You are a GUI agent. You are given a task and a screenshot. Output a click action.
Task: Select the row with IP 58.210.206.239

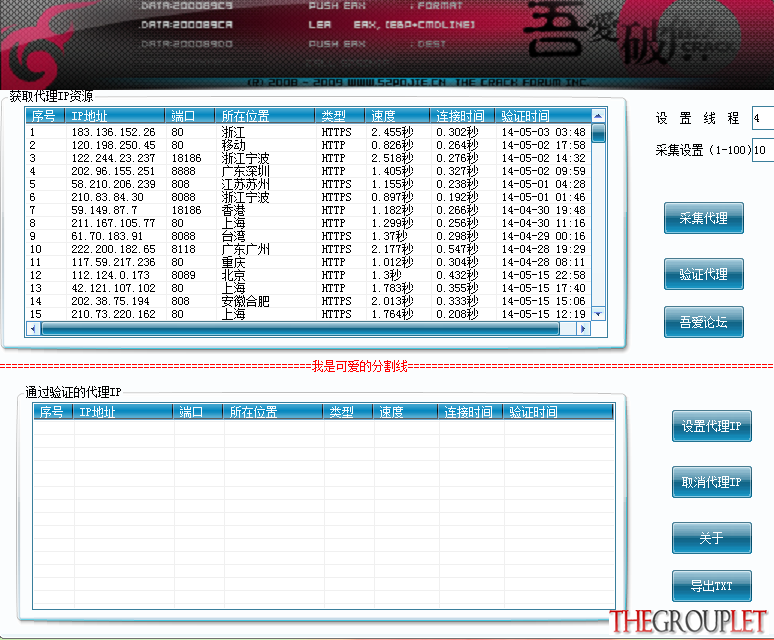[x=309, y=184]
